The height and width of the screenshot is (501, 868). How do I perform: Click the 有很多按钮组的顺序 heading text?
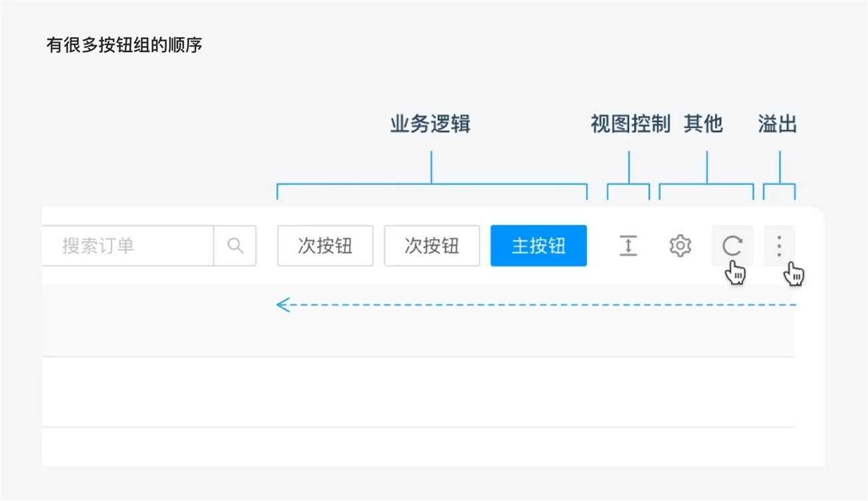pos(124,45)
